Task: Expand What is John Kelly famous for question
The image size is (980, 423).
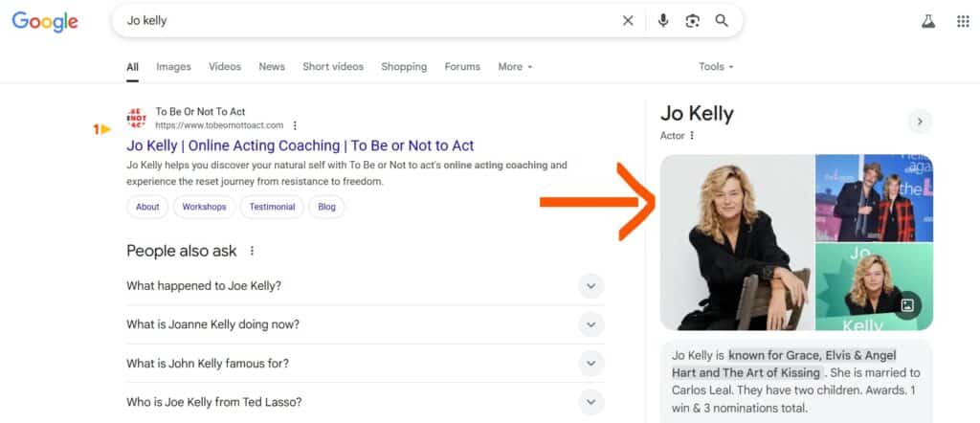Action: pos(366,364)
